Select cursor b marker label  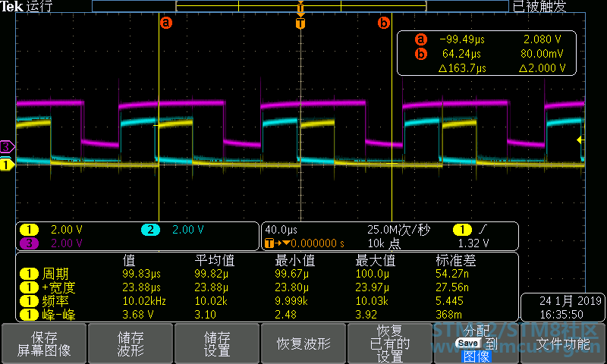point(384,24)
